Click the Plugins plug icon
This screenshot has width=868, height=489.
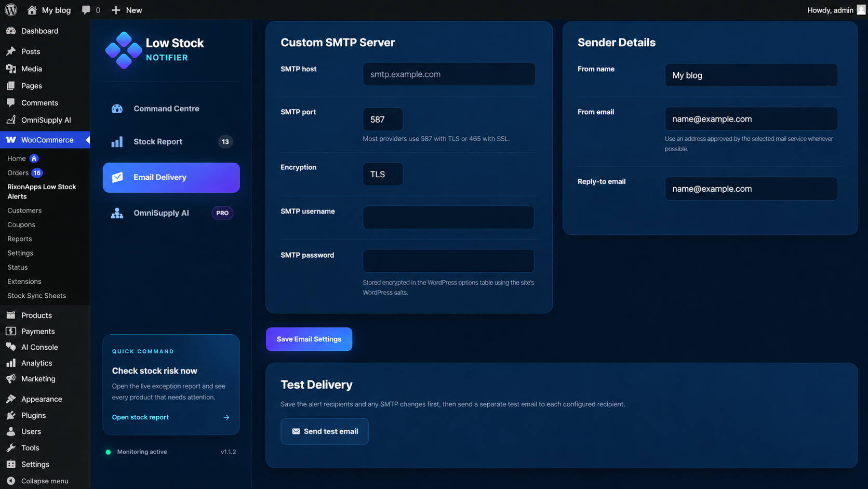point(11,415)
